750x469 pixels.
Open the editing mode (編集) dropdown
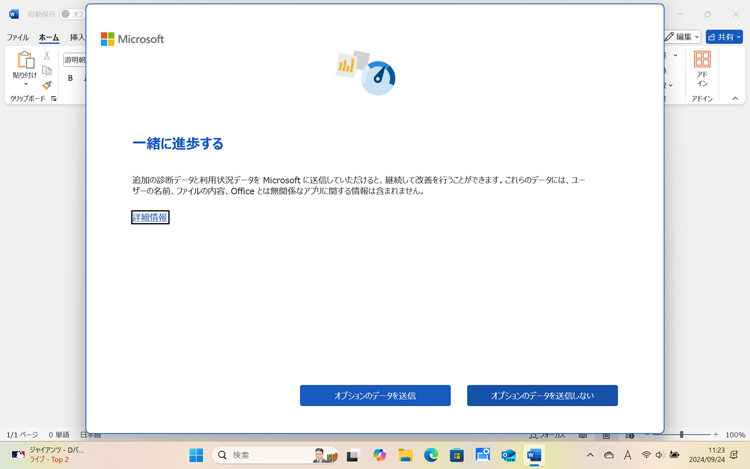(x=683, y=37)
